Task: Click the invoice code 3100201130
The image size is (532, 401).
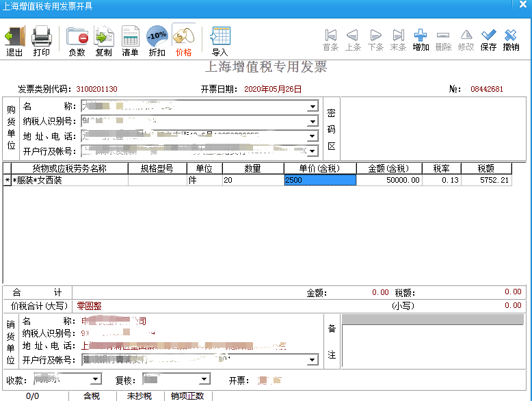Action: tap(96, 89)
